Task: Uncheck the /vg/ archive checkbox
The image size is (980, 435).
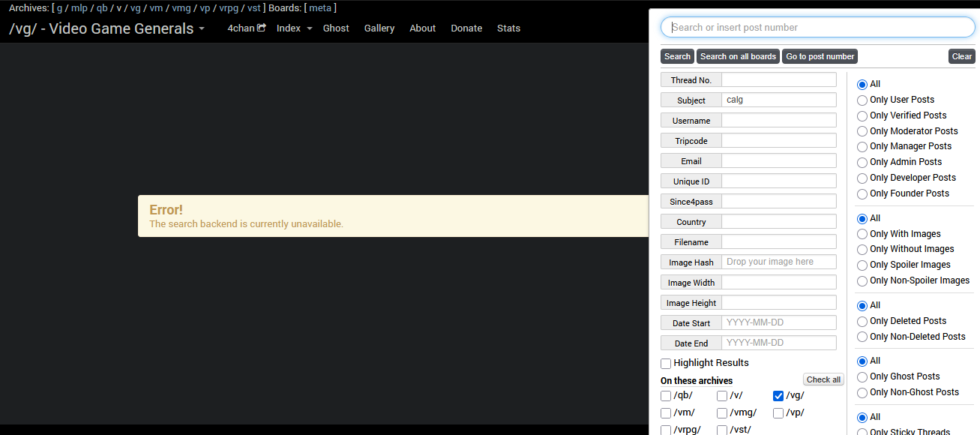Action: (x=778, y=396)
